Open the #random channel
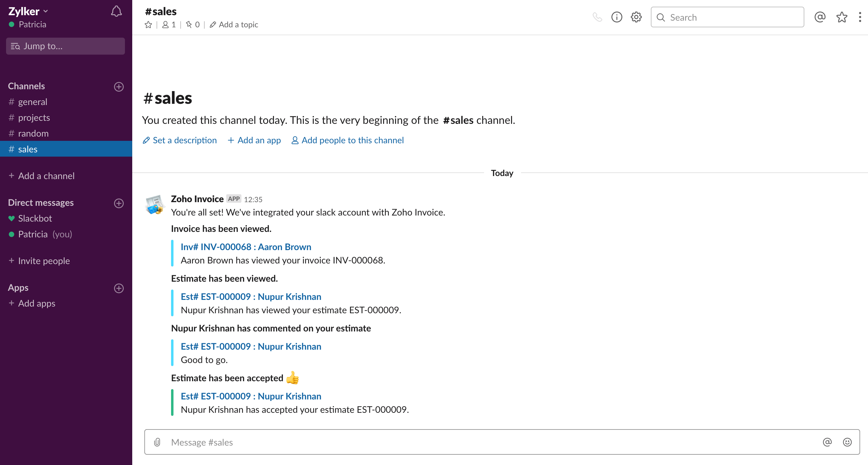This screenshot has width=868, height=465. [x=33, y=133]
